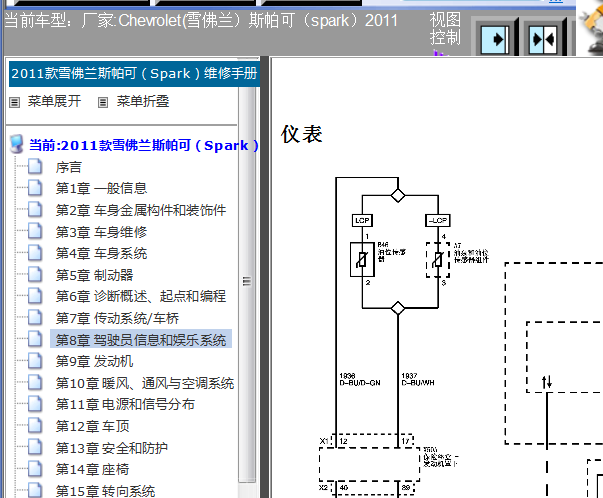Click the 2011款雪佛兰斯帕可 维修手册 title banner
This screenshot has width=603, height=498.
pos(134,73)
